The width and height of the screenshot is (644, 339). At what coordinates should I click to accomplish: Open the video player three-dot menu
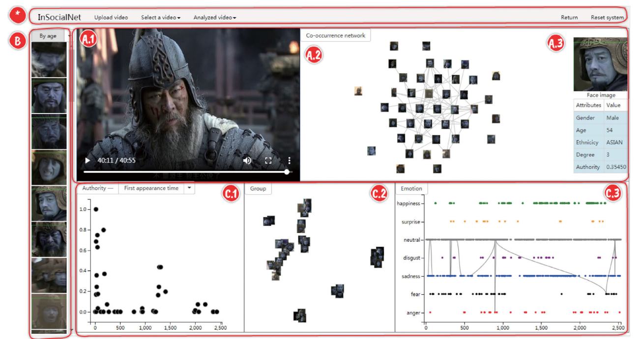(x=290, y=161)
